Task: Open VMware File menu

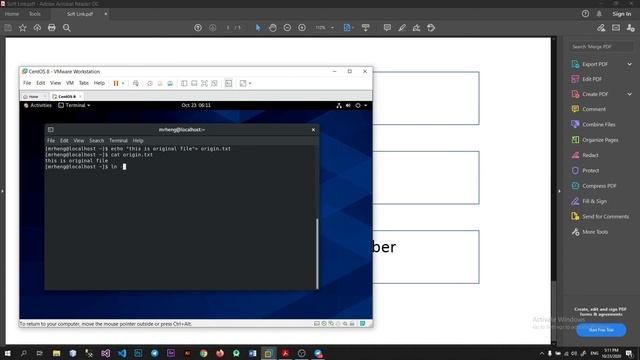Action: point(27,83)
